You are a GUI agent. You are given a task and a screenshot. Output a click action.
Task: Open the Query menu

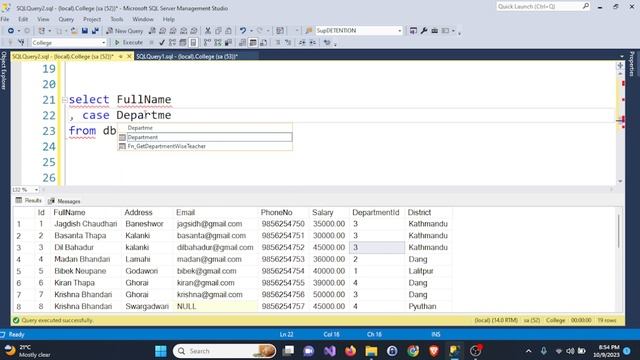coord(66,19)
